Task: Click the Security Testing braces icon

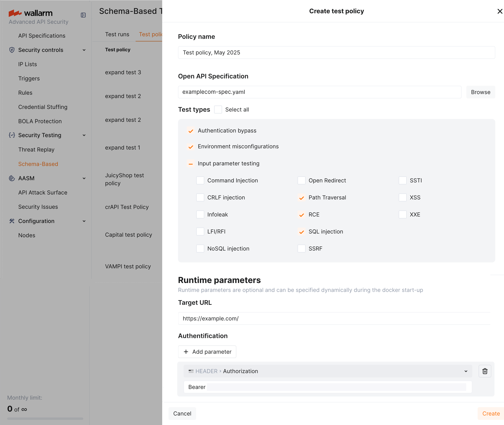Action: [12, 135]
